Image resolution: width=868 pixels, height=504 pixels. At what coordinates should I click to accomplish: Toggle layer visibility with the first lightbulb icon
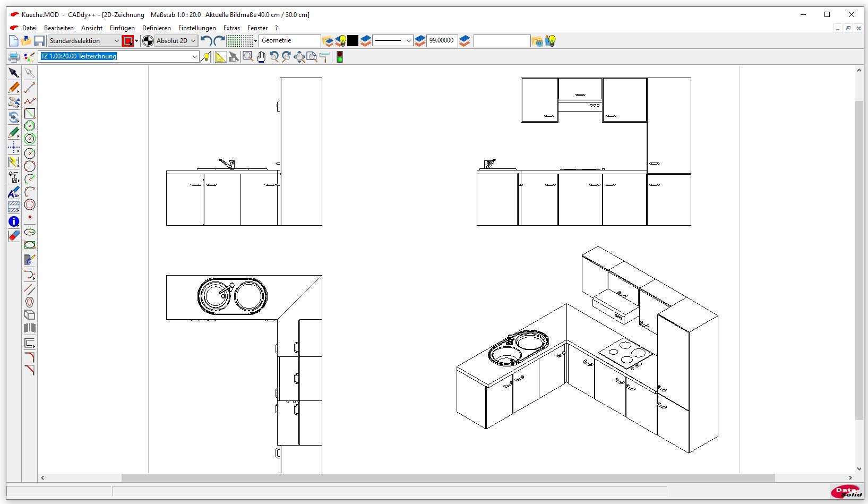(341, 41)
